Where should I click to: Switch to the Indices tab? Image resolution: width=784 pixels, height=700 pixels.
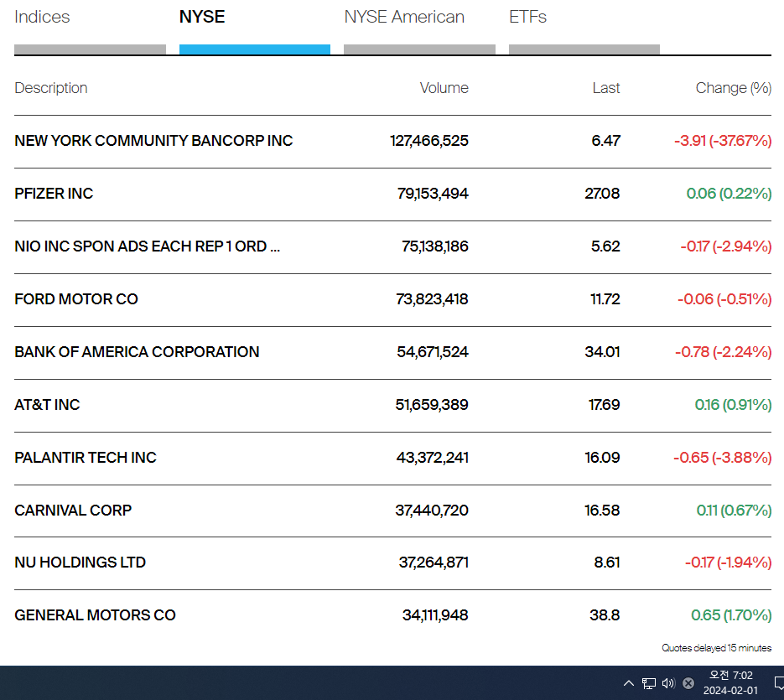pos(42,17)
